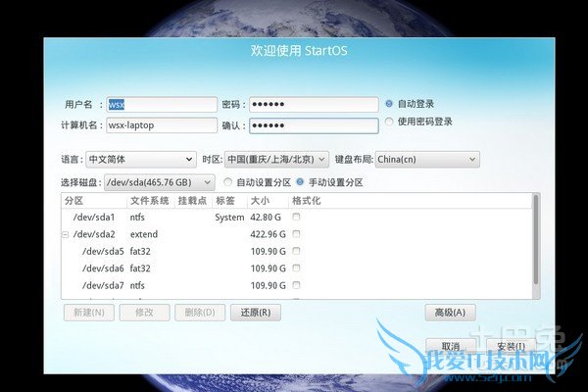Screen dimensions: 588x392
Task: Open the 键盘布局 dropdown showing China(cn)
Action: (x=427, y=160)
